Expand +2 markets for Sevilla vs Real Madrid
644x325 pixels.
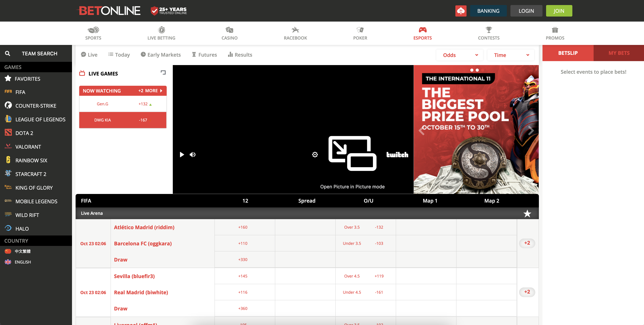[527, 292]
